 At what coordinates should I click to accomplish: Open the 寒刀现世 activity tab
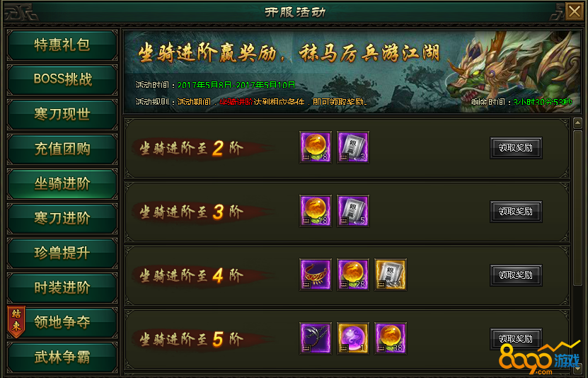coord(62,115)
